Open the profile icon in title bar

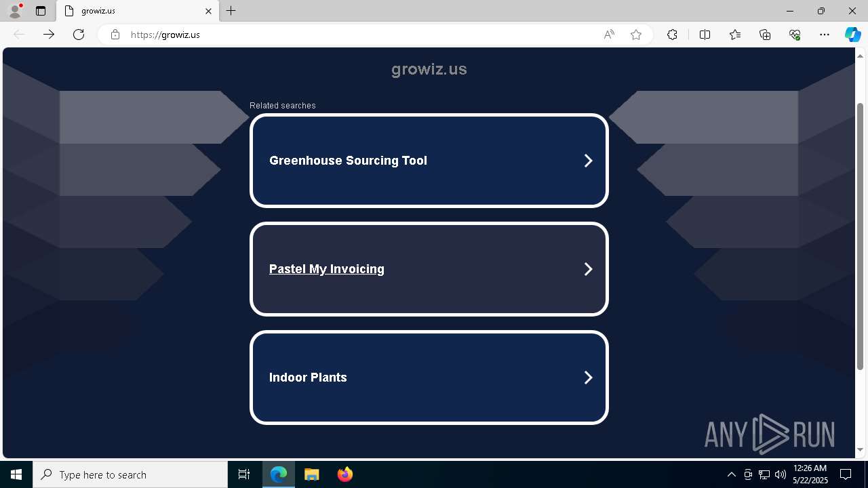tap(15, 11)
